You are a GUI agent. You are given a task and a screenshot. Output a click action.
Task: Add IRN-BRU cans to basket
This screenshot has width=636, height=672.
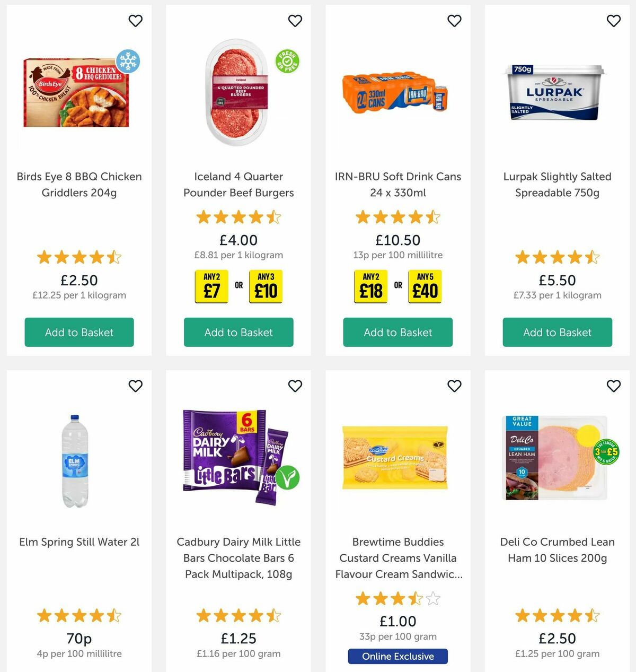pyautogui.click(x=397, y=333)
